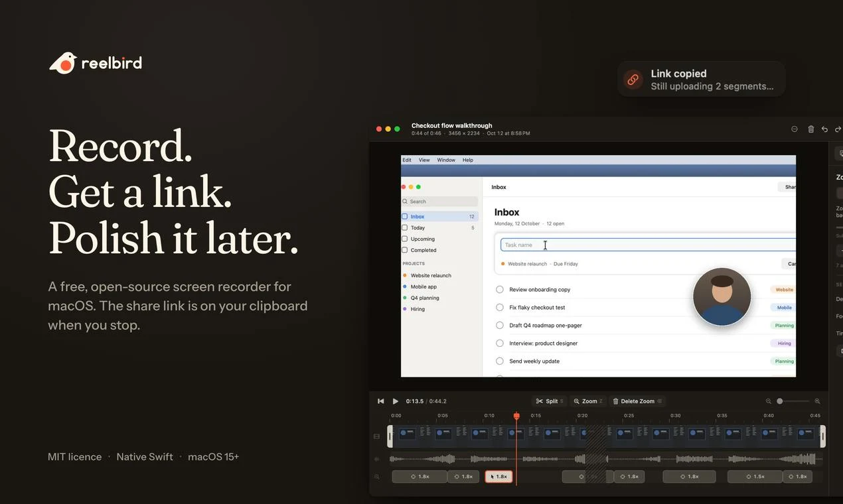The width and height of the screenshot is (843, 504).
Task: Click the webcam bubble in the recording preview
Action: (722, 297)
